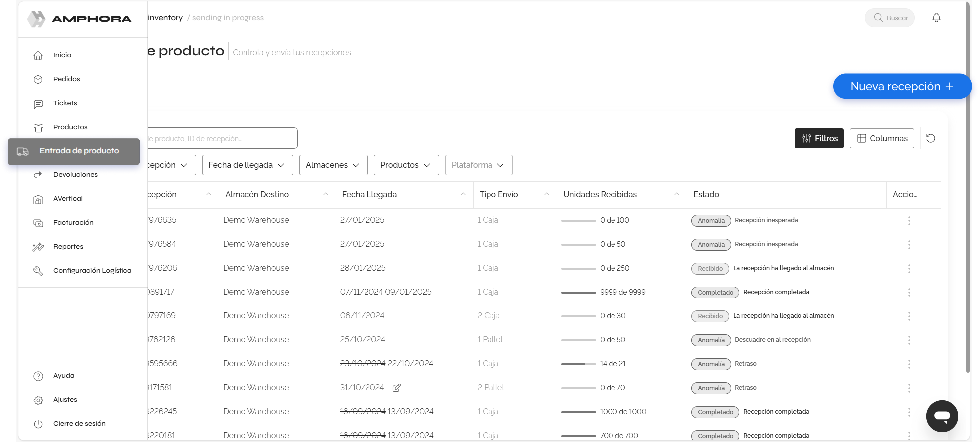Screen dimensions: 980x442
Task: Click edit icon next to 31/10/2024 date
Action: [396, 388]
